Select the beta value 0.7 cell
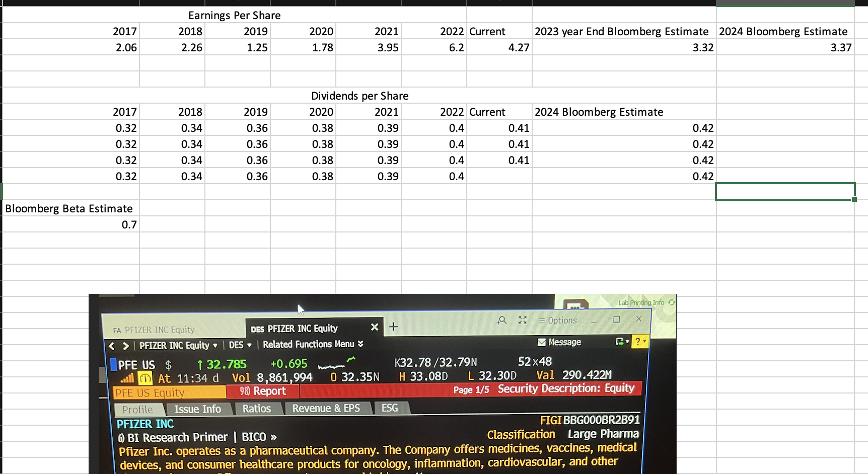 point(71,224)
